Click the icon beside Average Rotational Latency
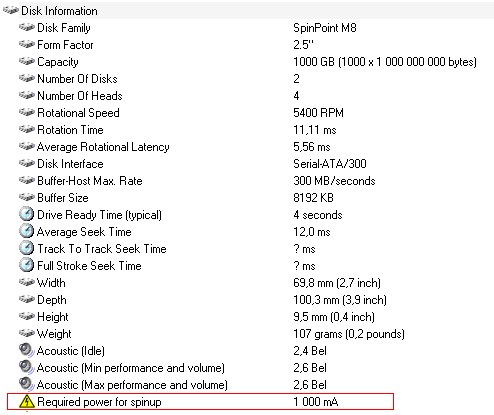 click(27, 146)
